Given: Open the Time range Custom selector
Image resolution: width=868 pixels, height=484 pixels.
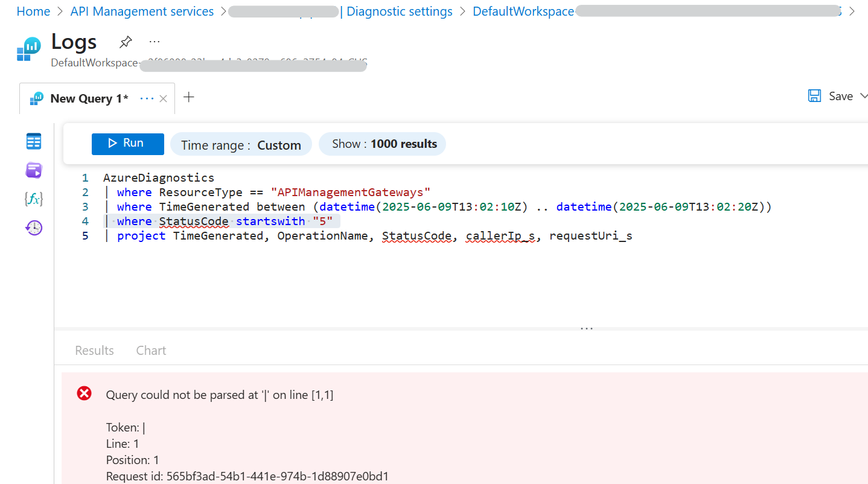Looking at the screenshot, I should [241, 144].
